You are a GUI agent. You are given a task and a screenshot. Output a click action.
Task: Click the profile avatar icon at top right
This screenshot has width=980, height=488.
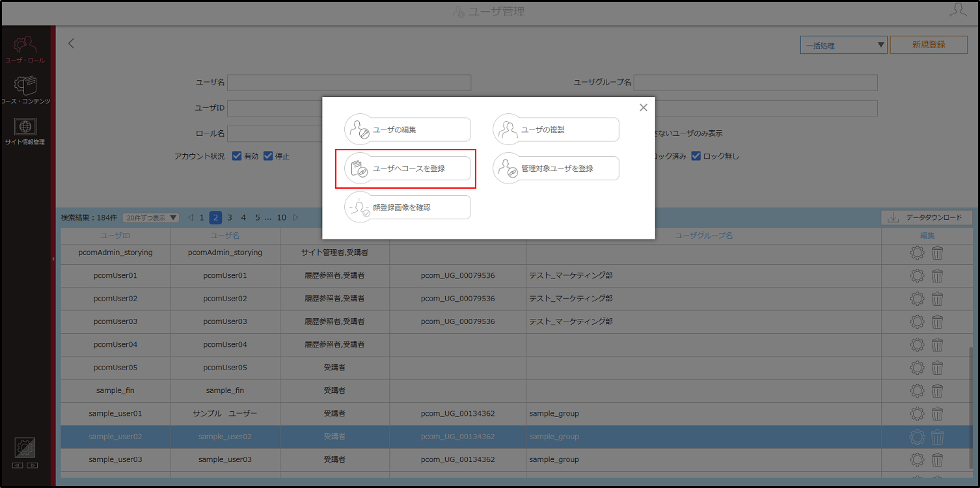pos(958,10)
